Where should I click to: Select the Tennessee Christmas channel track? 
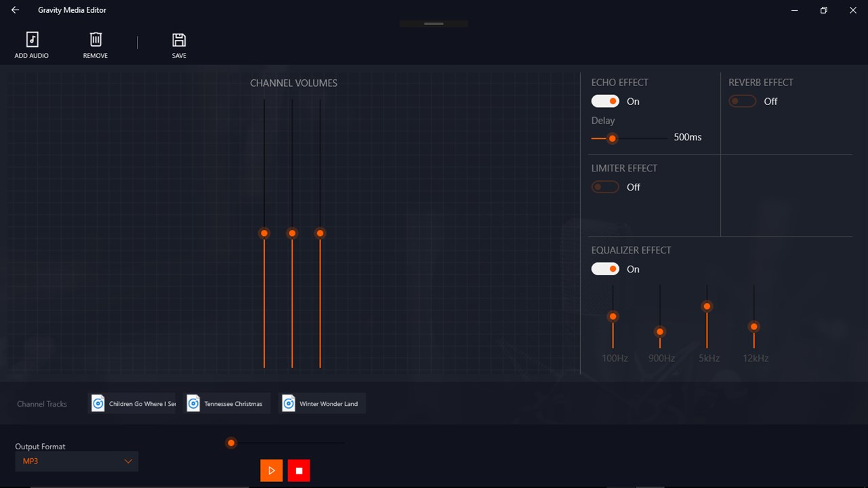(228, 403)
